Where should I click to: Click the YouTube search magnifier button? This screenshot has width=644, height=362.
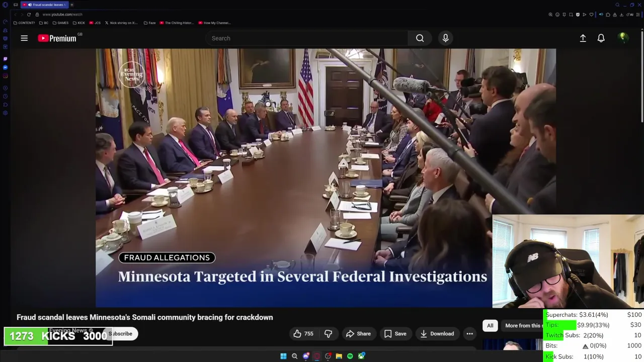(x=420, y=38)
